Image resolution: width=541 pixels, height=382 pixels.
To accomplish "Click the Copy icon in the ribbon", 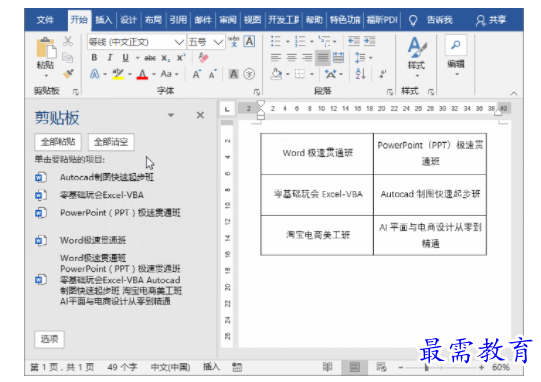I will tap(68, 57).
